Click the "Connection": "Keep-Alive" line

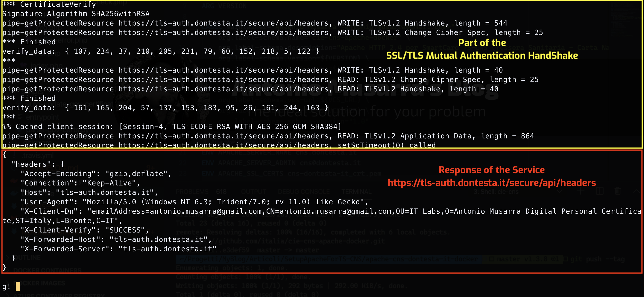80,183
